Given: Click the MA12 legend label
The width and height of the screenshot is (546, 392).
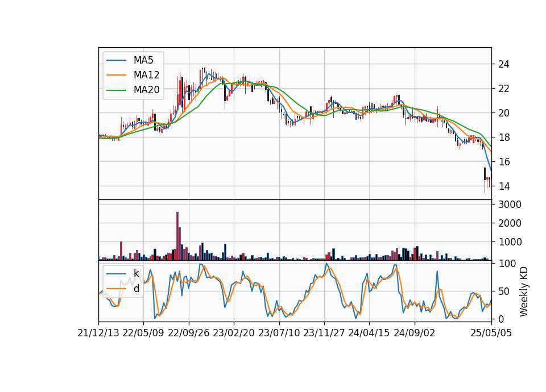Looking at the screenshot, I should pyautogui.click(x=146, y=75).
